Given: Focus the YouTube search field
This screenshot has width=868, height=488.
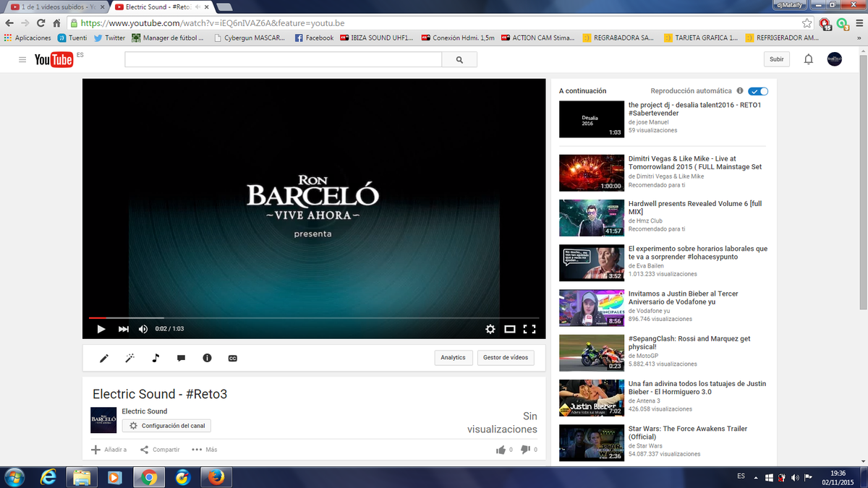Looking at the screenshot, I should point(283,60).
